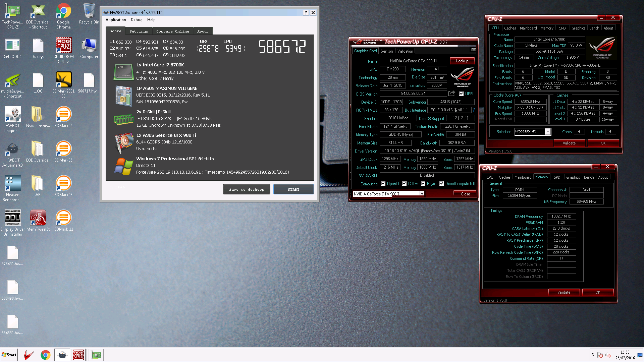
Task: Open 3DMark06 shortcut
Action: pyautogui.click(x=63, y=117)
